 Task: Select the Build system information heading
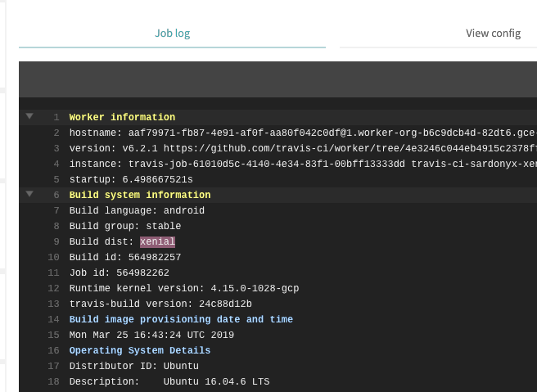140,195
